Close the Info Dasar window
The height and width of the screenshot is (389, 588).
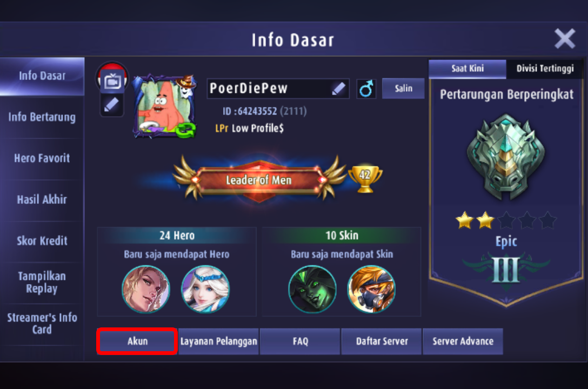point(565,38)
